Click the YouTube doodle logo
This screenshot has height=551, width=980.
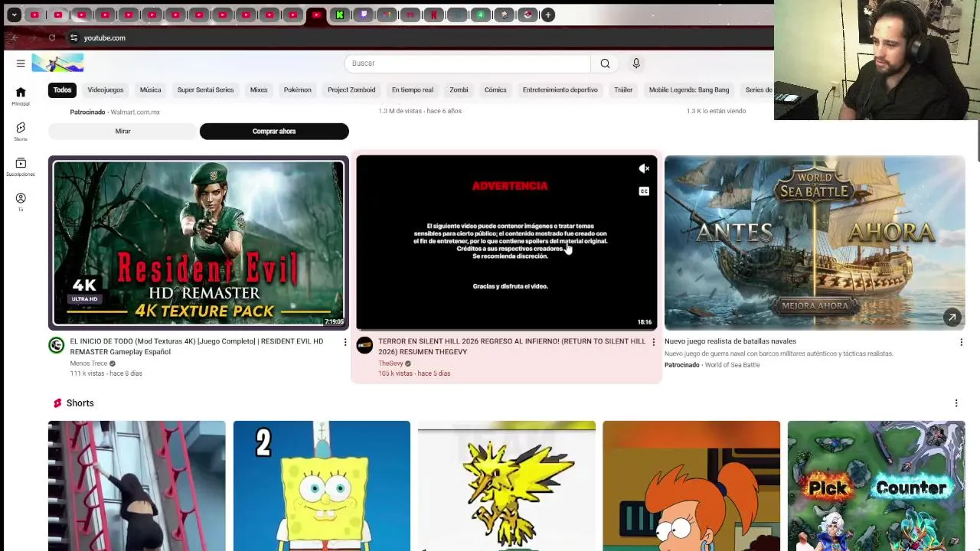[x=57, y=63]
